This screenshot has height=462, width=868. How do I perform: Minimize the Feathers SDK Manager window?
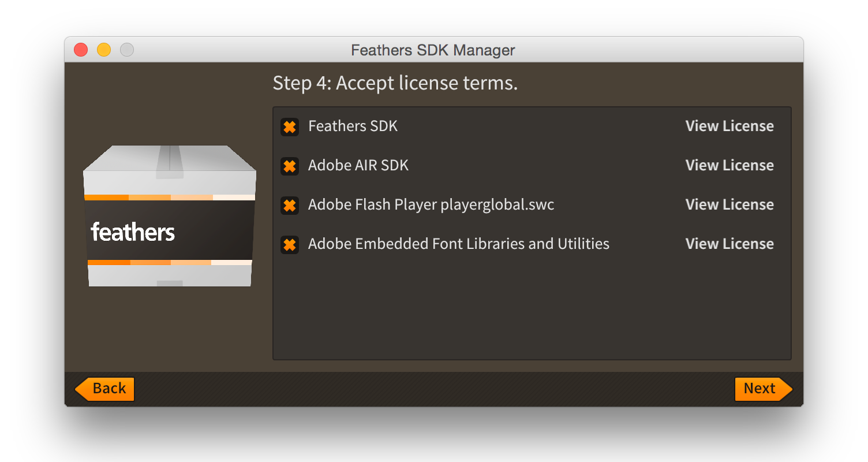pyautogui.click(x=104, y=50)
